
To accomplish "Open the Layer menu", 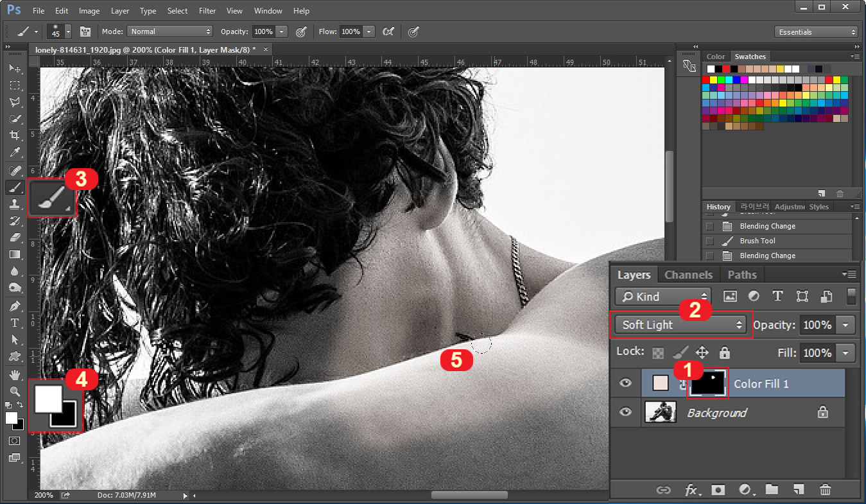I will pyautogui.click(x=120, y=11).
